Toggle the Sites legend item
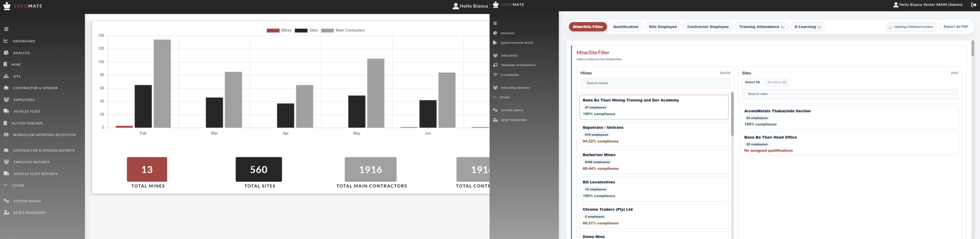Screen dimensions: 980x239 306,31
